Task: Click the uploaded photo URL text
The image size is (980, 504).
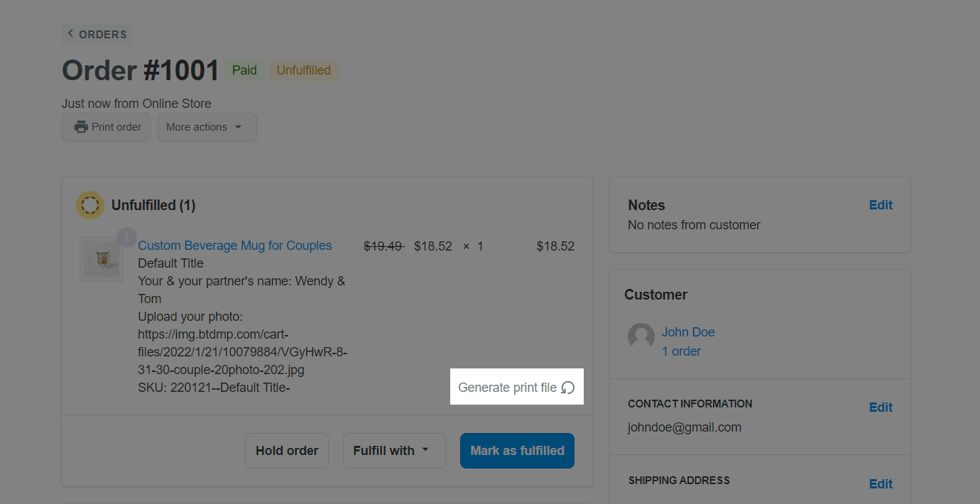Action: (242, 352)
